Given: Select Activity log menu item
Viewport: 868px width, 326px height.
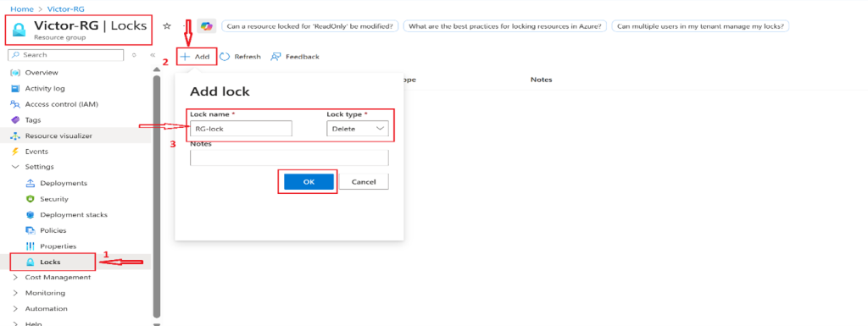Looking at the screenshot, I should 45,88.
